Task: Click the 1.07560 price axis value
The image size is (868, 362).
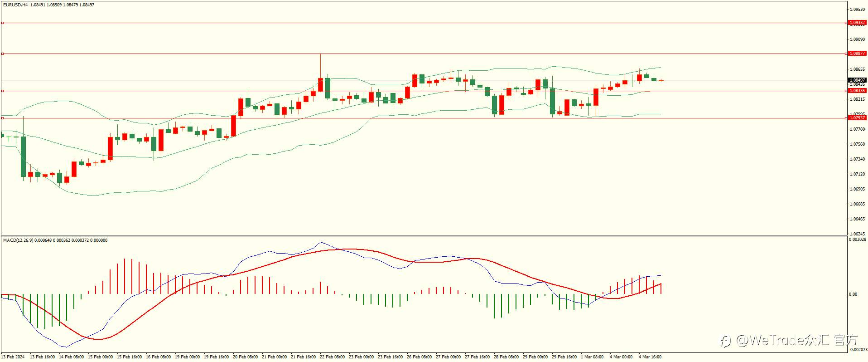Action: tap(857, 144)
